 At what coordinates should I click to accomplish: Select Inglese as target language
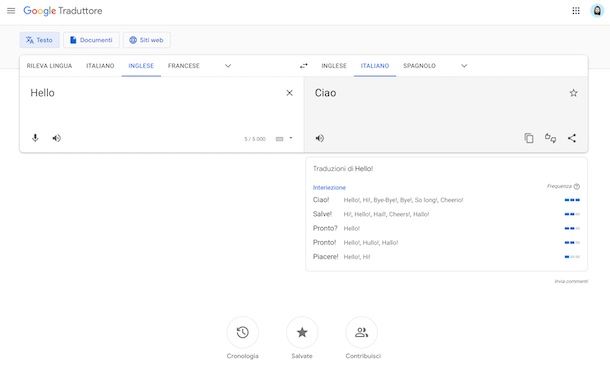click(x=334, y=66)
